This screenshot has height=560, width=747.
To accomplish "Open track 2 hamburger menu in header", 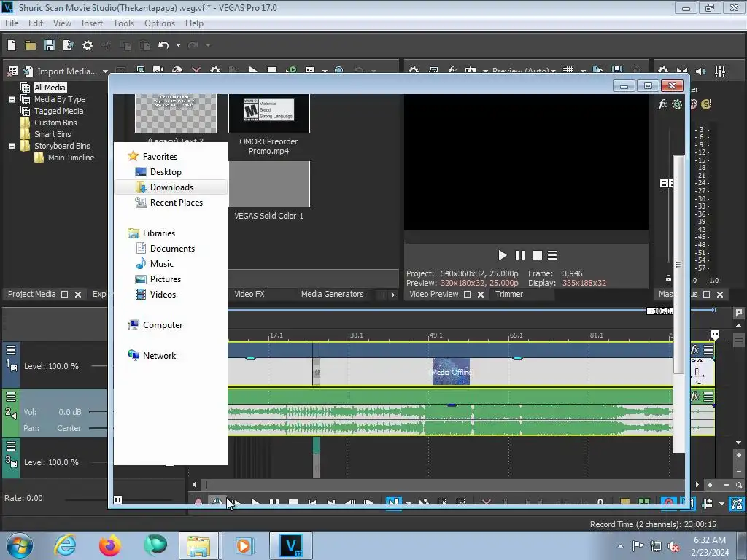I will [11, 396].
